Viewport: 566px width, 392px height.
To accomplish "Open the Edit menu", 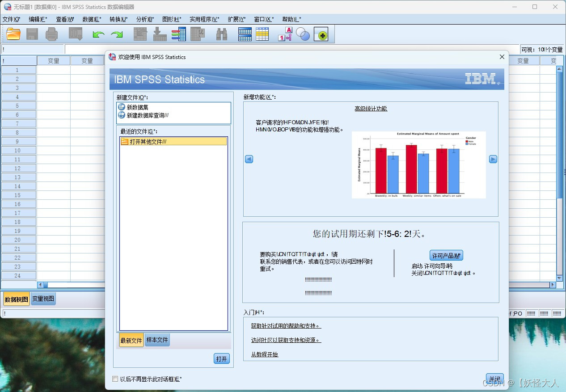I will point(38,19).
